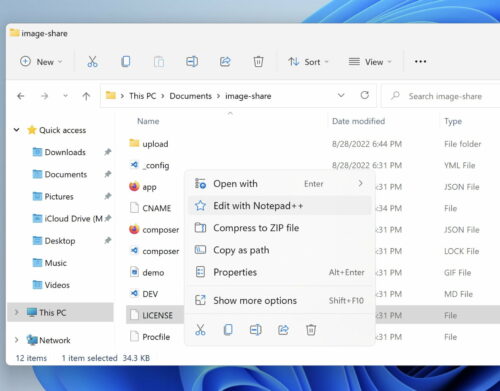Open the New dropdown button
This screenshot has height=391, width=500.
click(x=41, y=62)
